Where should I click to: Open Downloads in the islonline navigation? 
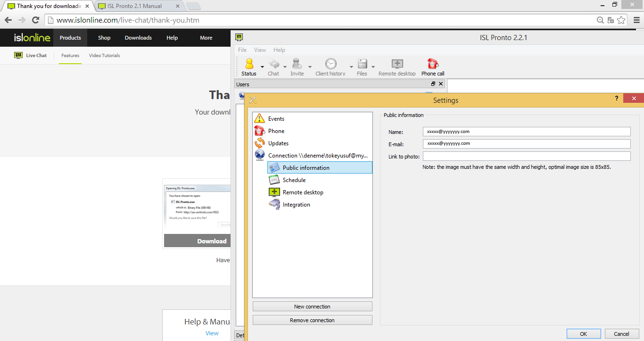click(x=138, y=38)
